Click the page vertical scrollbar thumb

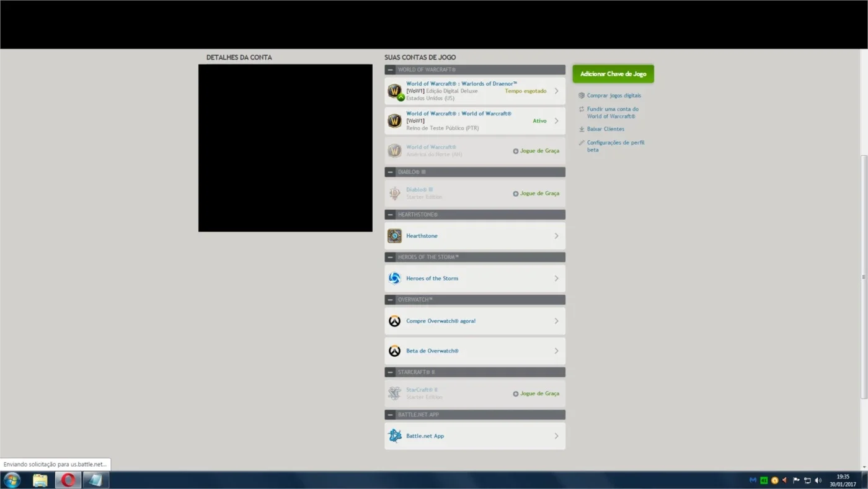(864, 277)
